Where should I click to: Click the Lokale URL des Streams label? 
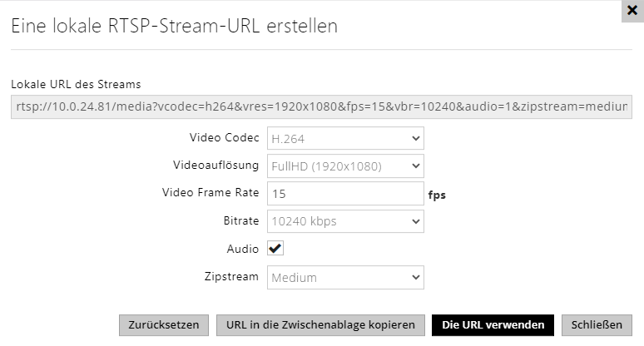(x=76, y=84)
